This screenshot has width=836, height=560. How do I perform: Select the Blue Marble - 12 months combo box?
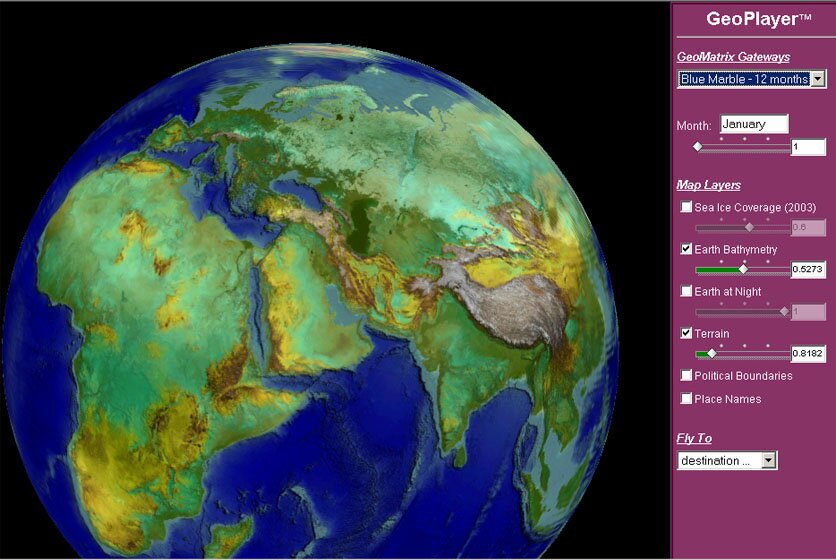[x=751, y=79]
